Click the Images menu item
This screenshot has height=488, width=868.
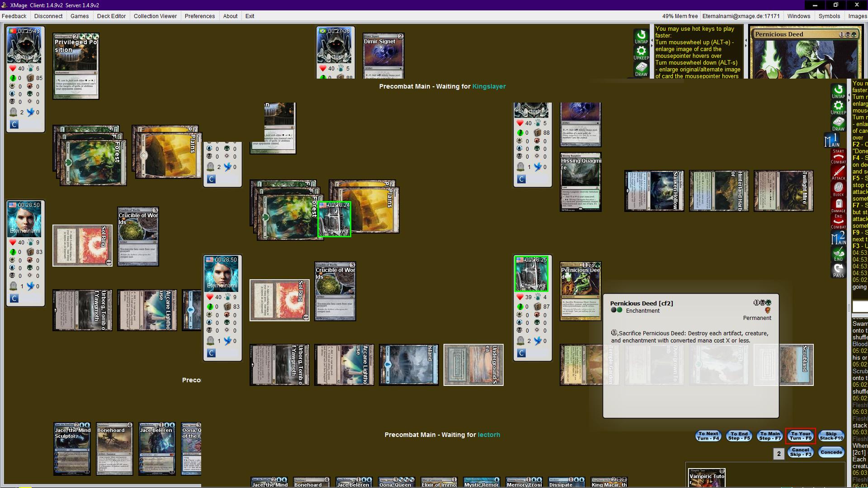coord(857,16)
